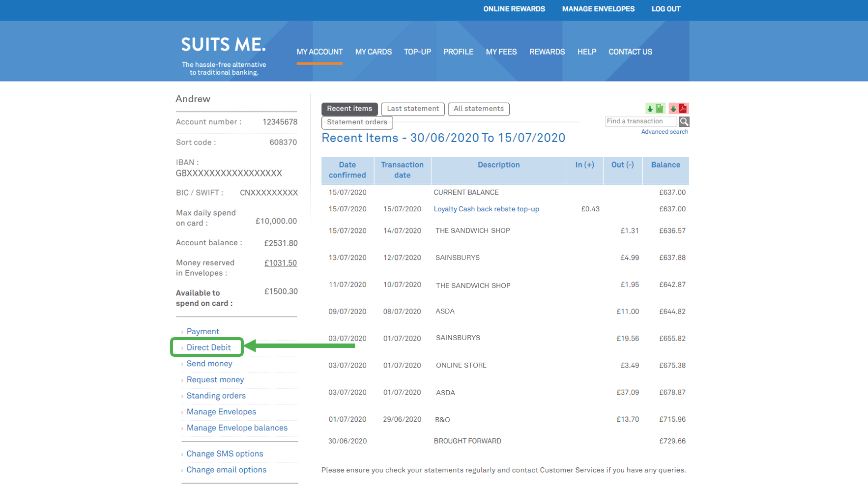868x488 pixels.
Task: Click the £1031.50 reserved in Envelopes amount
Action: coord(280,263)
